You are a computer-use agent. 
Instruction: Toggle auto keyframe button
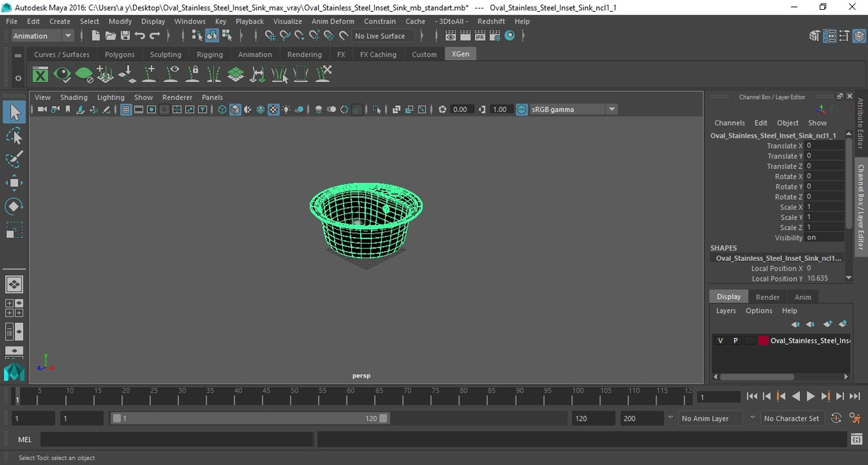(x=836, y=418)
